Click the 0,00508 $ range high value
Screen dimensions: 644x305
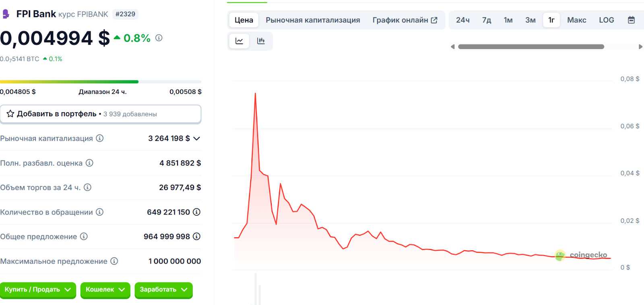pos(186,92)
